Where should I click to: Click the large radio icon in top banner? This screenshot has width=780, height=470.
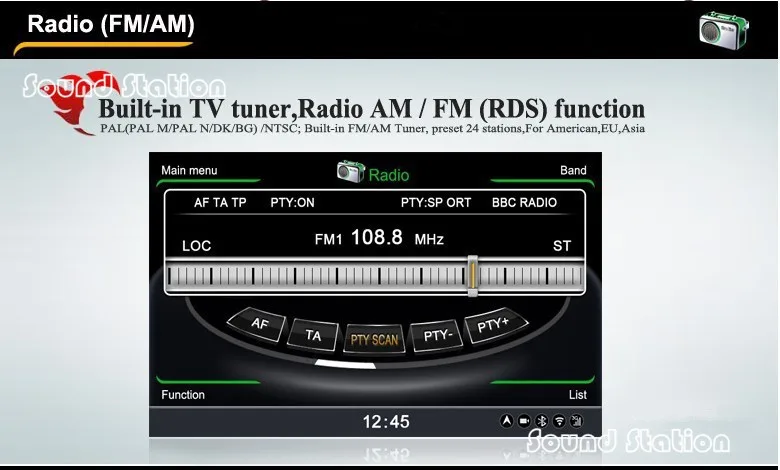click(724, 30)
